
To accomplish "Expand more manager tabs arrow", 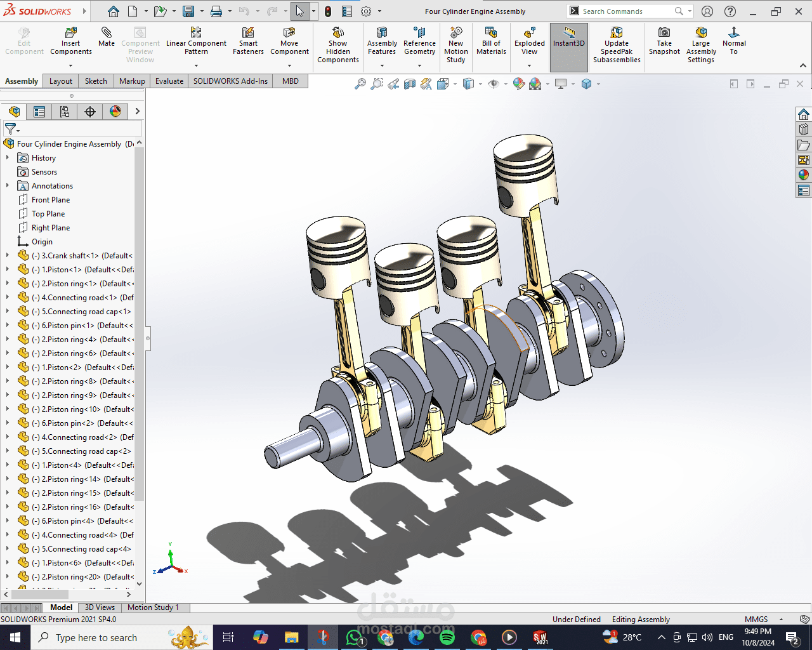I will [x=137, y=112].
